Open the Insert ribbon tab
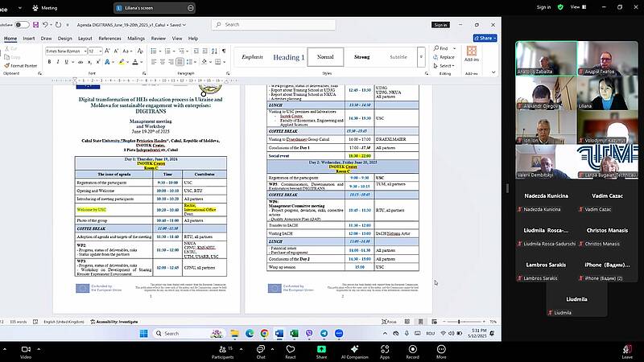This screenshot has height=362, width=644. 29,38
